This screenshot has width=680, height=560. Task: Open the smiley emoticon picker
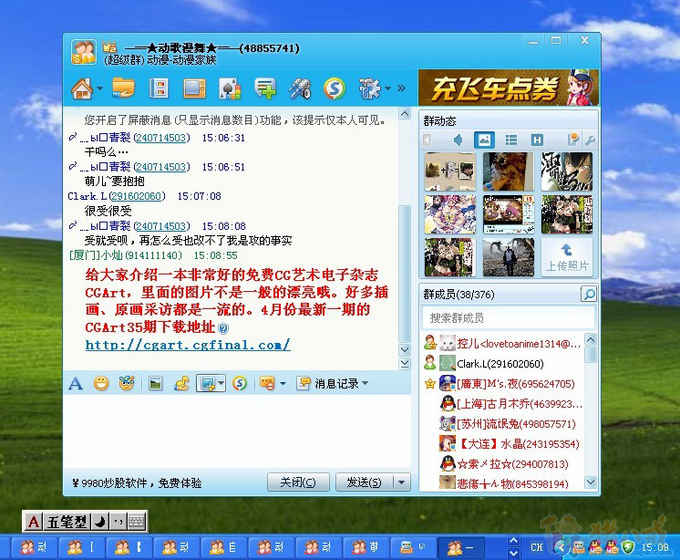pyautogui.click(x=101, y=383)
